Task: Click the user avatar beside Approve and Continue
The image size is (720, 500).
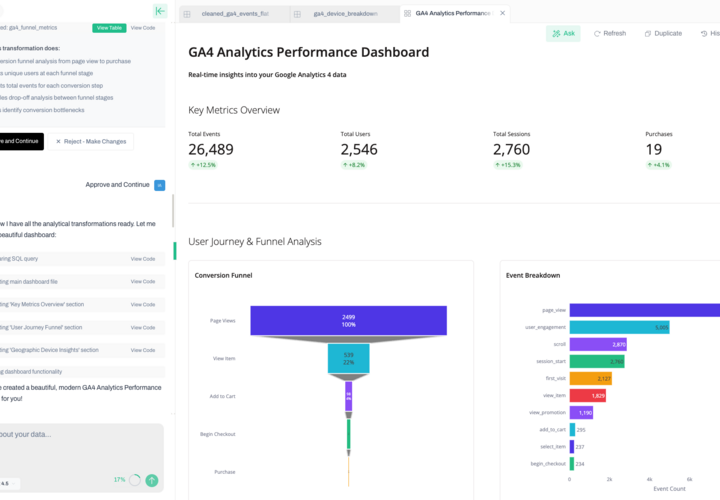Action: (159, 185)
